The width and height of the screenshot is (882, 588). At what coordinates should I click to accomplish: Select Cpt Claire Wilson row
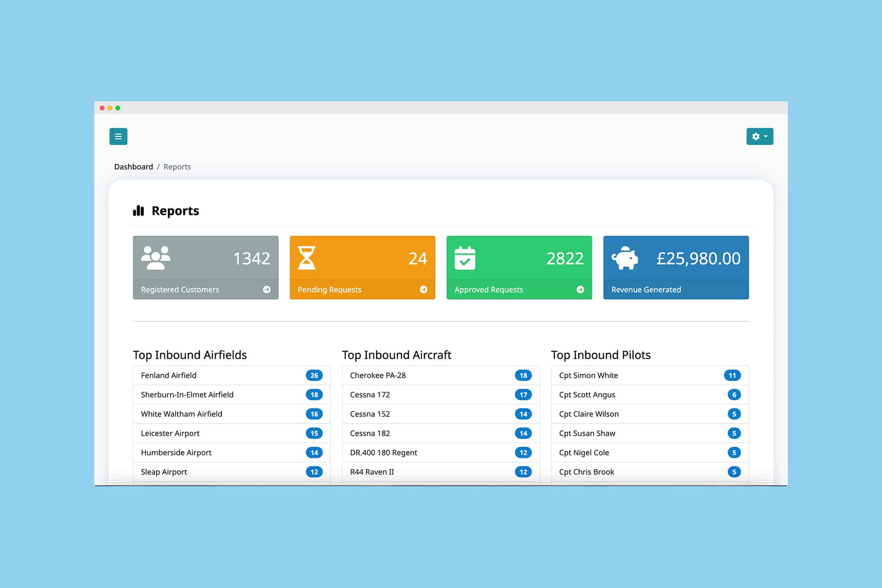tap(650, 414)
